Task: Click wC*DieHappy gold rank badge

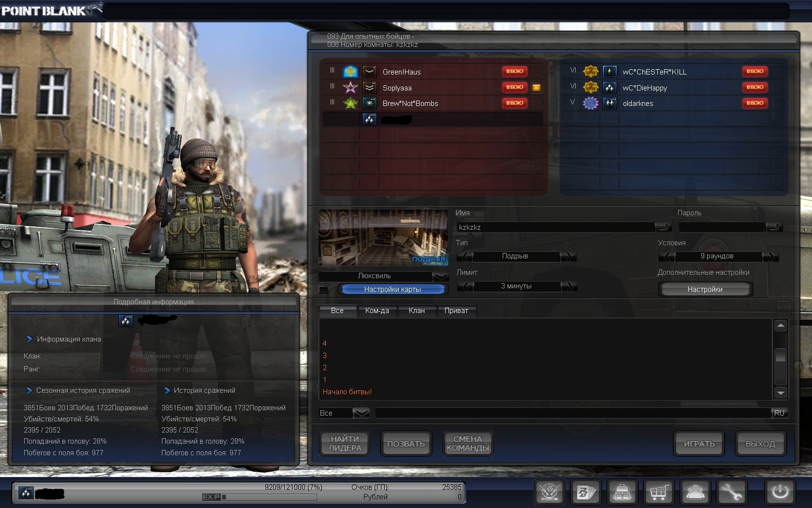Action: (x=590, y=88)
